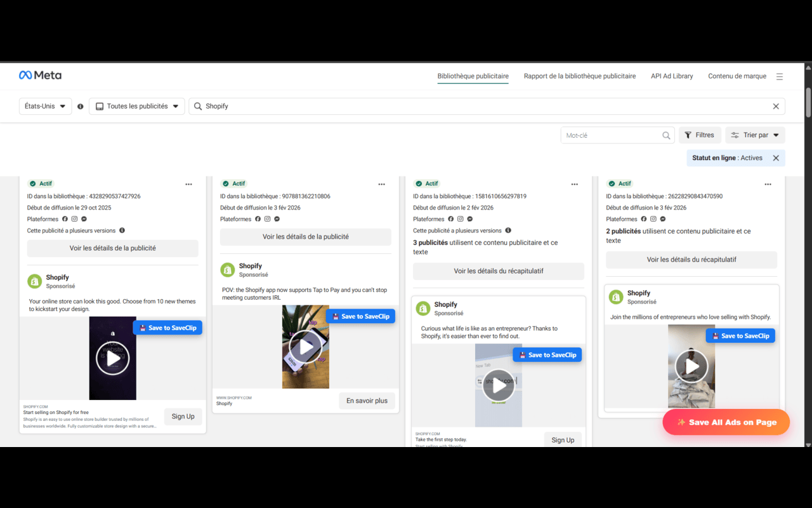This screenshot has height=508, width=812.
Task: Open the hamburger menu beside Contenu de marque
Action: point(780,76)
